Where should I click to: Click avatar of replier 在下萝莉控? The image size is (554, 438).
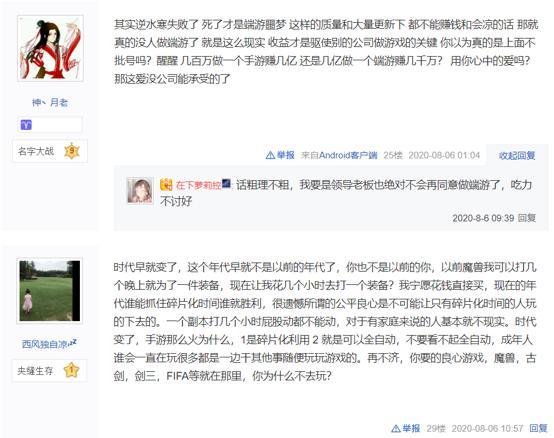point(140,191)
